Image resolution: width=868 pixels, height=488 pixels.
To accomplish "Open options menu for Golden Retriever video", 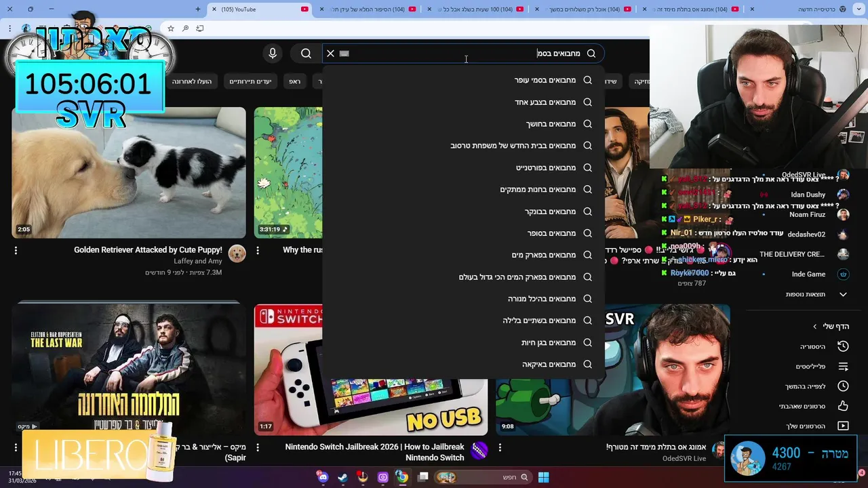I will click(16, 250).
